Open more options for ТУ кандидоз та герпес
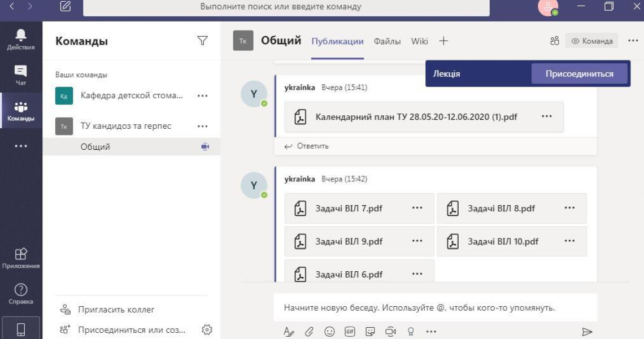 202,126
